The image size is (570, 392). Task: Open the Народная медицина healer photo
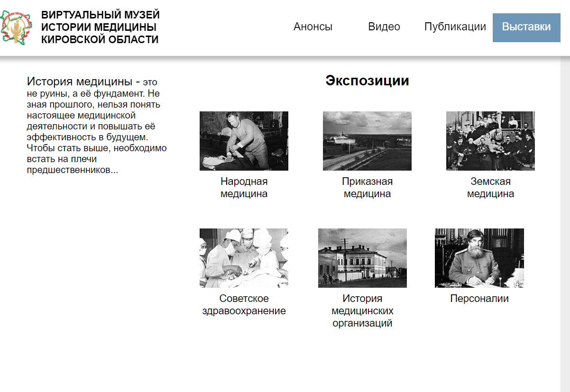point(244,141)
